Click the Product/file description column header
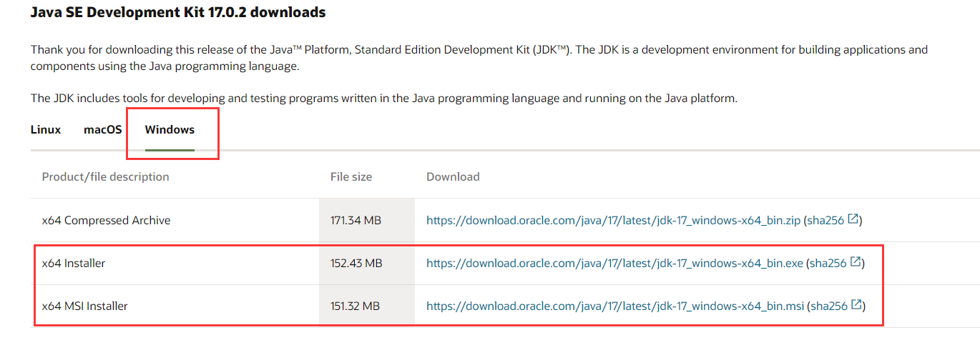This screenshot has width=980, height=340. [106, 176]
